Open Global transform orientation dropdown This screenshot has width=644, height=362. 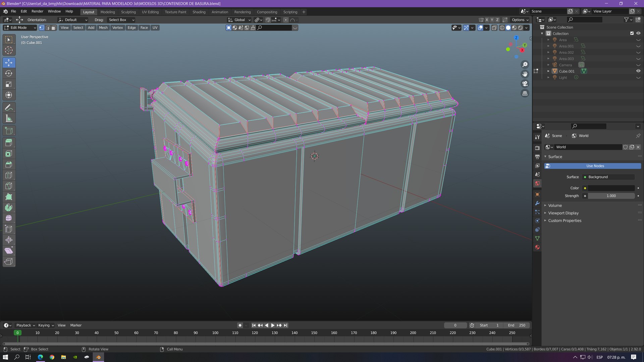(x=239, y=20)
